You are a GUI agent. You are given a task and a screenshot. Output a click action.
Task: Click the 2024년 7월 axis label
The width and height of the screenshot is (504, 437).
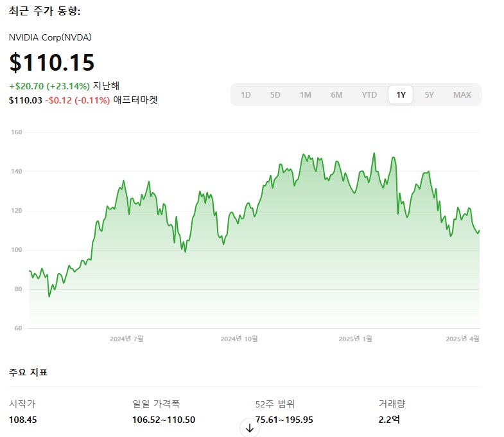(x=126, y=339)
